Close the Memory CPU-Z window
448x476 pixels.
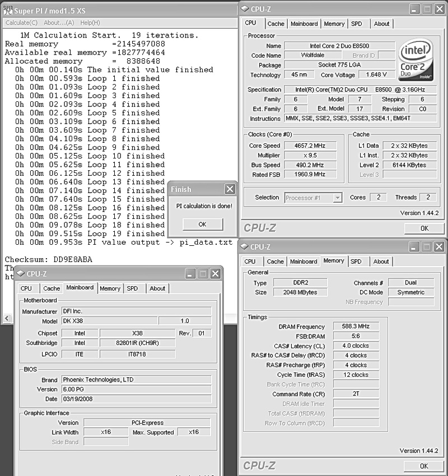(439, 246)
